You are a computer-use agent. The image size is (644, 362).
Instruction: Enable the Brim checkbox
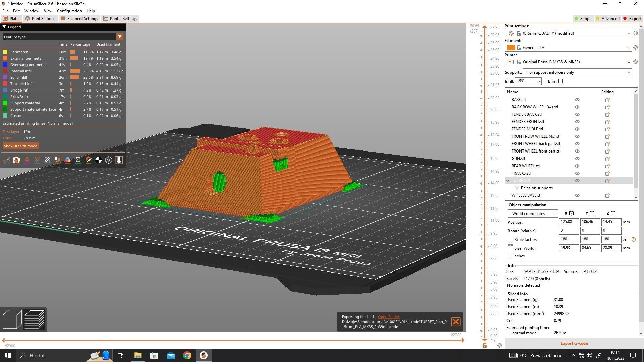(x=560, y=81)
